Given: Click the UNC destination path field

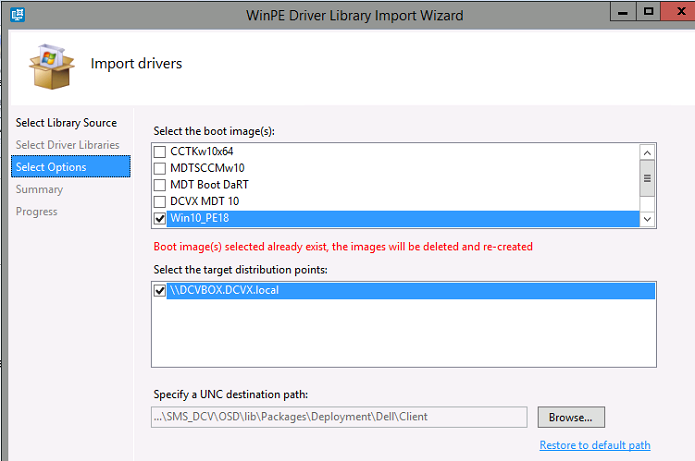Looking at the screenshot, I should (339, 417).
